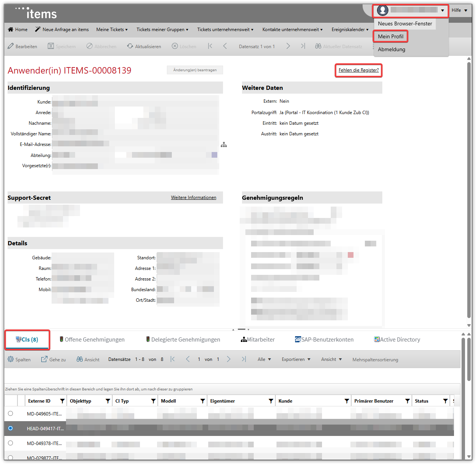This screenshot has width=476, height=464.
Task: Click the Änderung(en) beantragen button
Action: (x=195, y=70)
